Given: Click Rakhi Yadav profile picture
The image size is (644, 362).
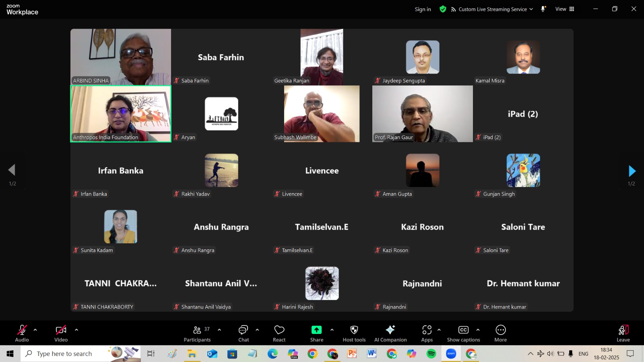Looking at the screenshot, I should point(221,170).
